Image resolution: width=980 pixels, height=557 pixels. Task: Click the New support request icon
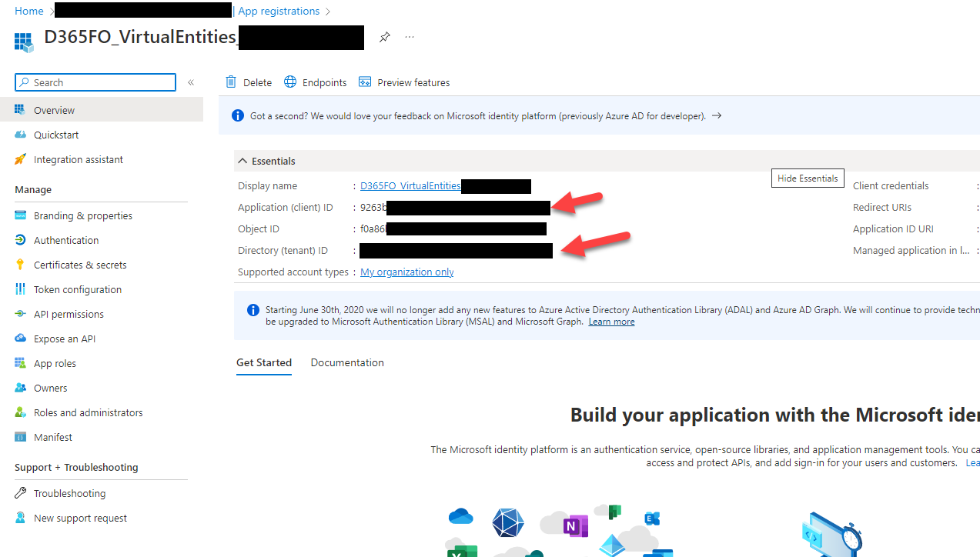[x=20, y=518]
